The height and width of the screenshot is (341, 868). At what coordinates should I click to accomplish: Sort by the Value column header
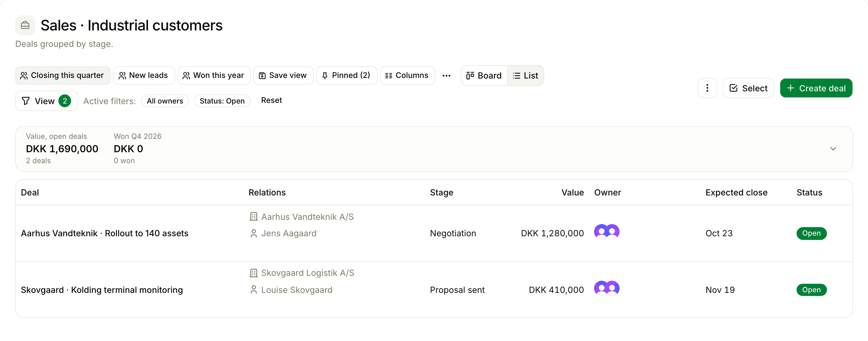pos(572,192)
